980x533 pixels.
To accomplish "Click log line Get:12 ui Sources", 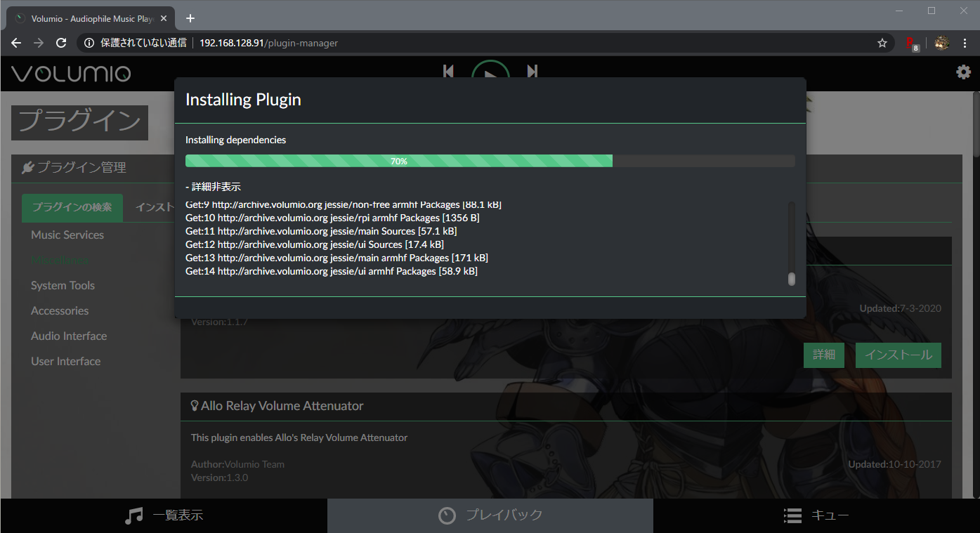I will 315,244.
